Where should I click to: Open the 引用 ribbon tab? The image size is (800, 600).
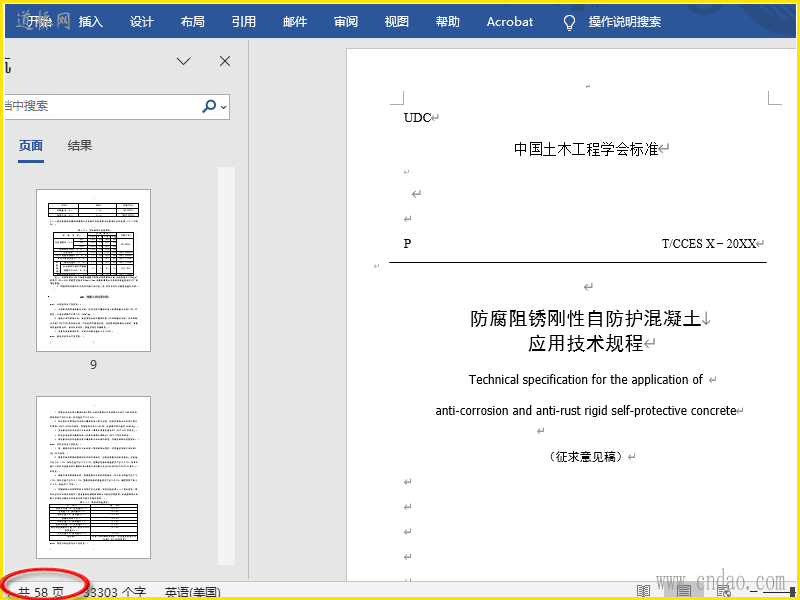tap(243, 21)
